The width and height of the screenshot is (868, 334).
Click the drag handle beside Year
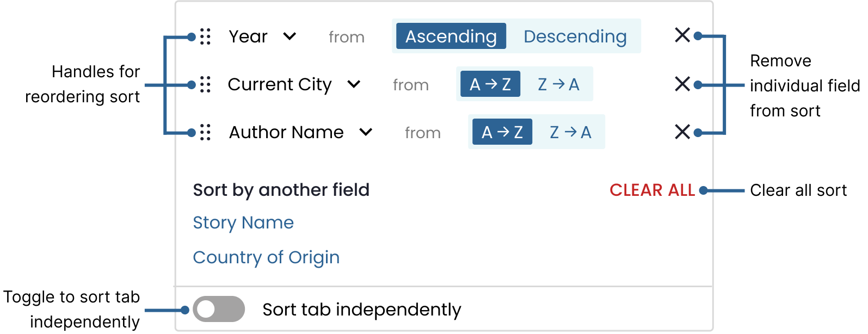click(205, 36)
